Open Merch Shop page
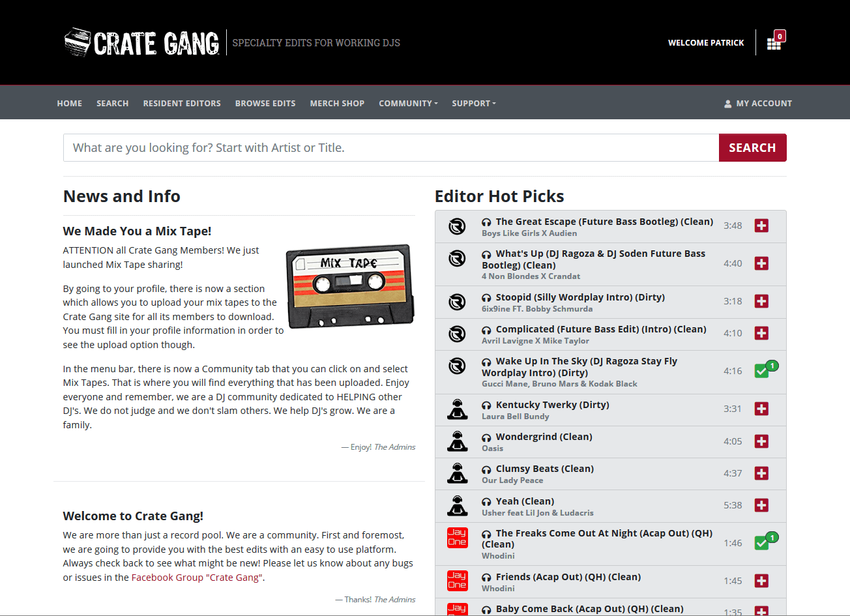 pos(337,103)
